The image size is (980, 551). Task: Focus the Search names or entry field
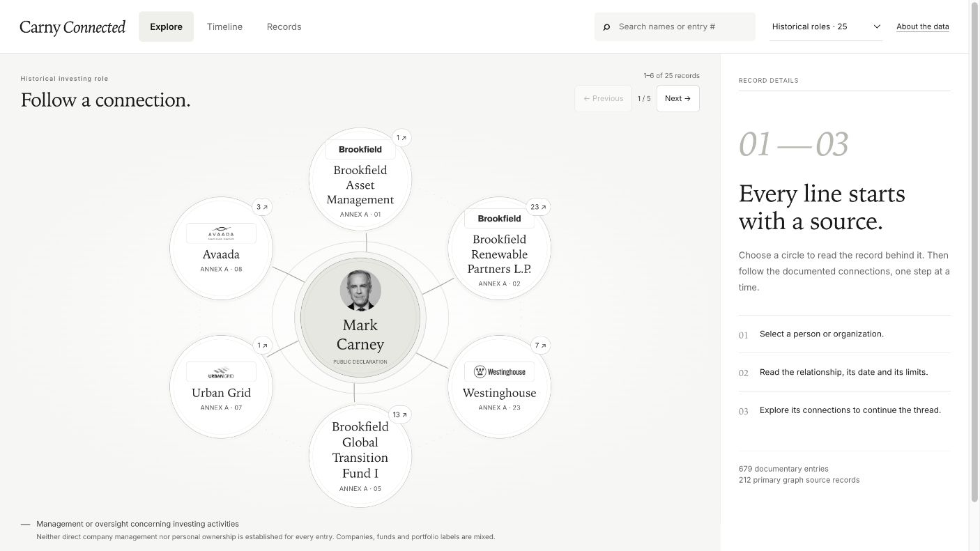[675, 26]
